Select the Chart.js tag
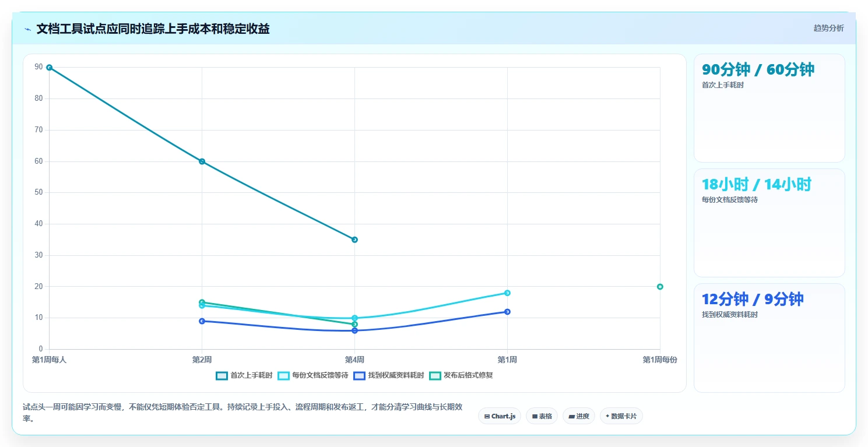This screenshot has width=868, height=447. point(500,416)
